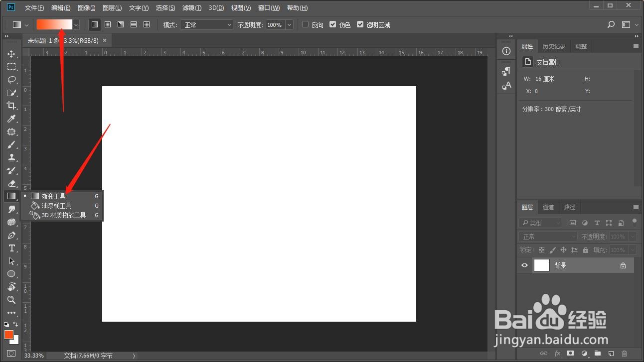Delete layer with trash icon
The height and width of the screenshot is (362, 644).
click(x=624, y=354)
